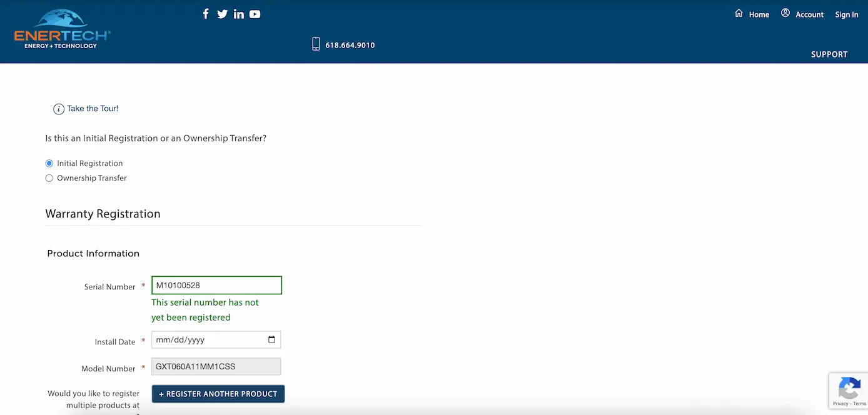Click the reCAPTCHA badge

[x=849, y=391]
